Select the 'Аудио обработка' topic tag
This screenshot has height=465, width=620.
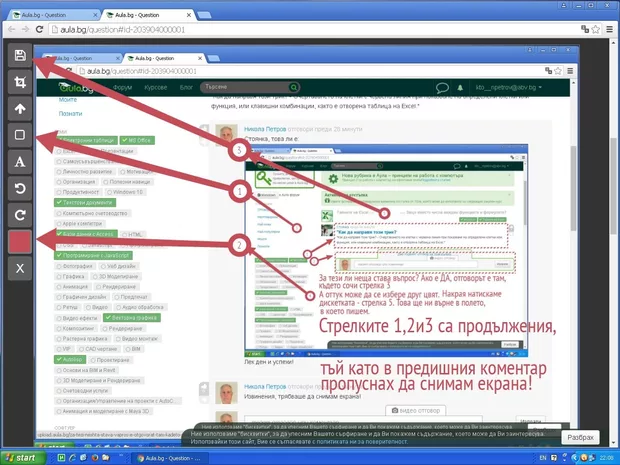pos(140,307)
